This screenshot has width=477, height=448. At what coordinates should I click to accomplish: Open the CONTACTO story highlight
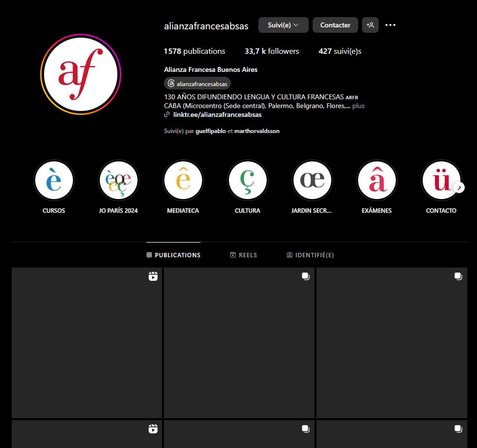coord(441,180)
